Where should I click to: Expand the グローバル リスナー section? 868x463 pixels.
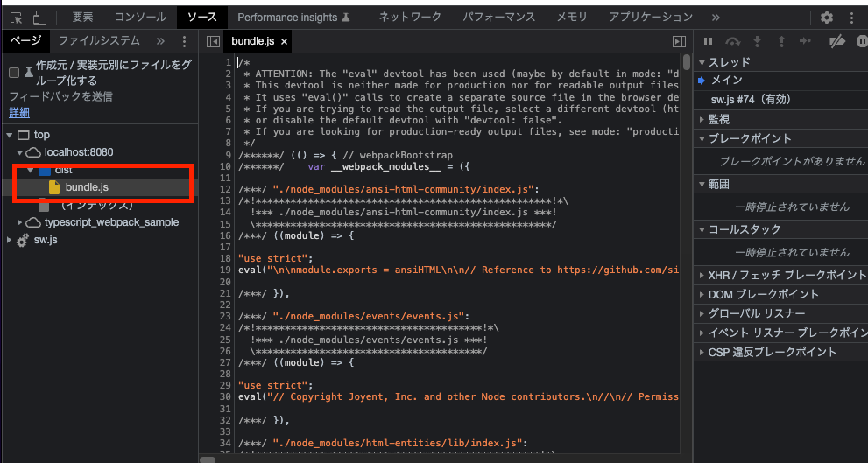pyautogui.click(x=702, y=313)
